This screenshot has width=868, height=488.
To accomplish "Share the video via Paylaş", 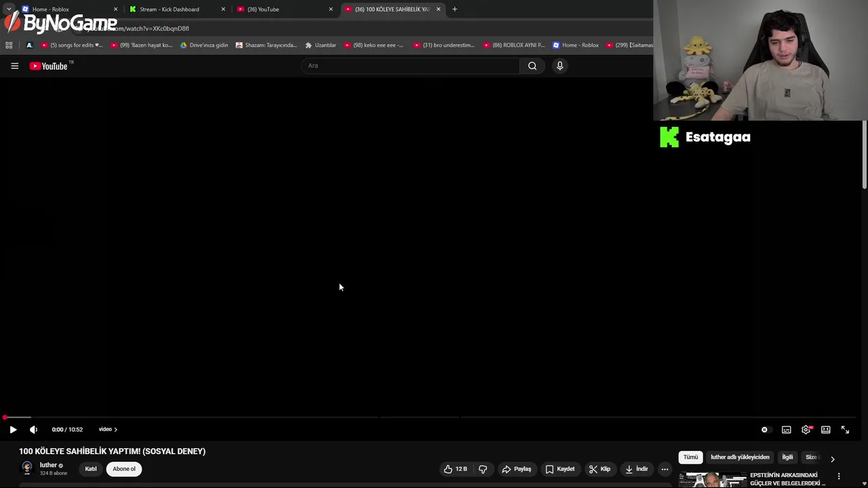I will coord(516,469).
